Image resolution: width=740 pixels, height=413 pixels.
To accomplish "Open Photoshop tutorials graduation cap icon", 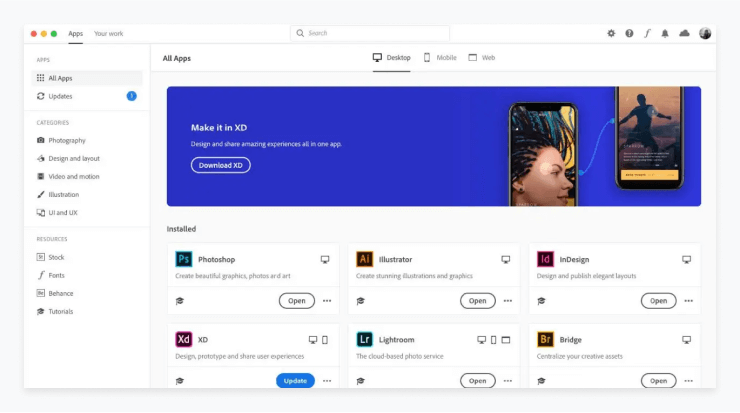I will point(180,301).
